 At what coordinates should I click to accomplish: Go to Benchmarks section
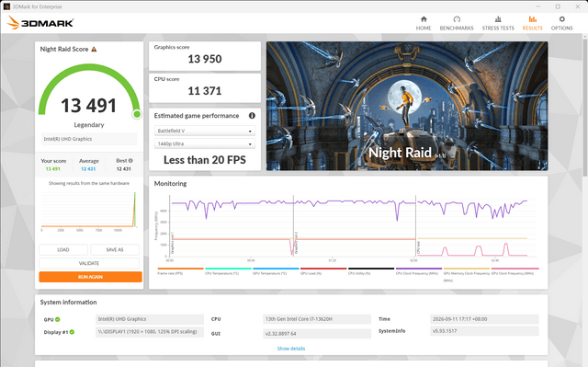click(x=457, y=23)
